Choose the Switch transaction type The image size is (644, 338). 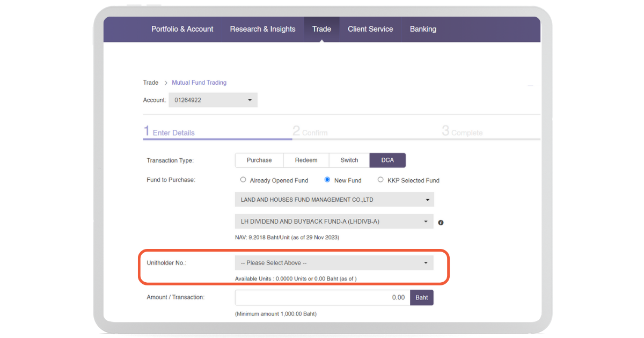tap(349, 160)
